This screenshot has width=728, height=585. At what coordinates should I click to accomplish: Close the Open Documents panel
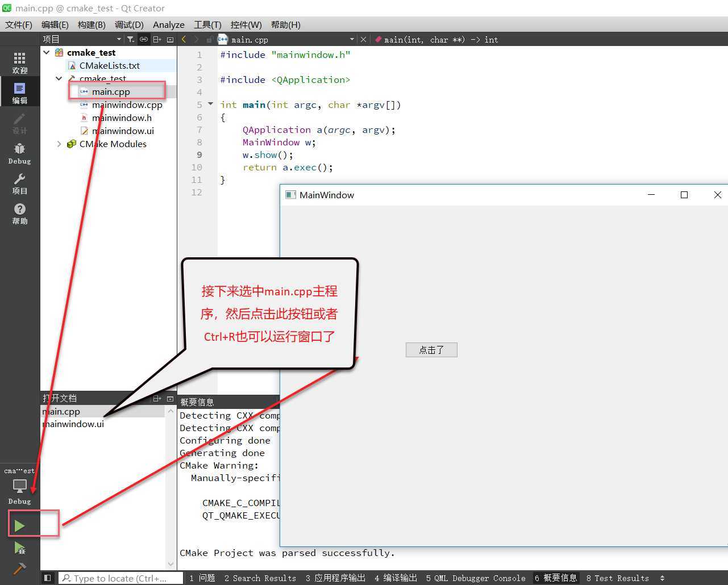point(170,398)
